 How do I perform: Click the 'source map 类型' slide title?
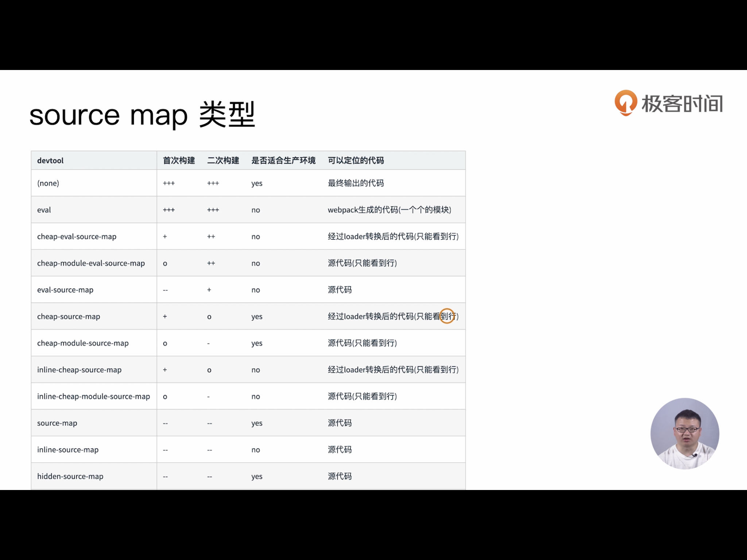coord(142,115)
